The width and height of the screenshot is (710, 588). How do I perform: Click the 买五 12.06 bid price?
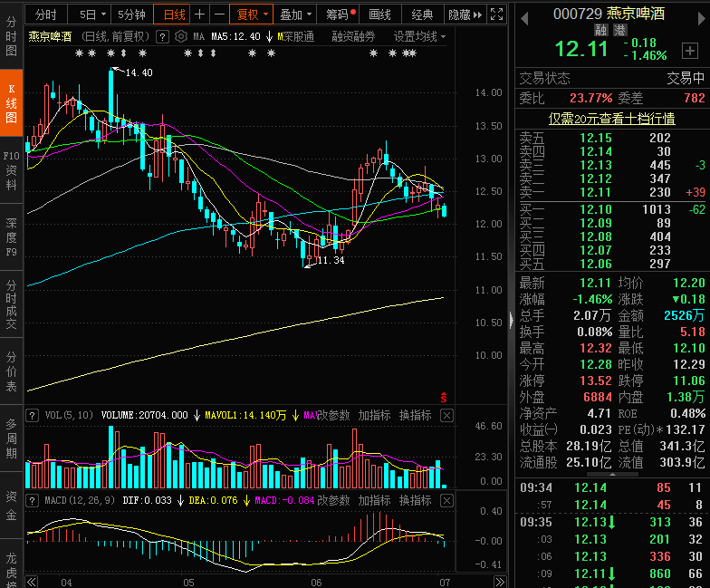[x=596, y=265]
